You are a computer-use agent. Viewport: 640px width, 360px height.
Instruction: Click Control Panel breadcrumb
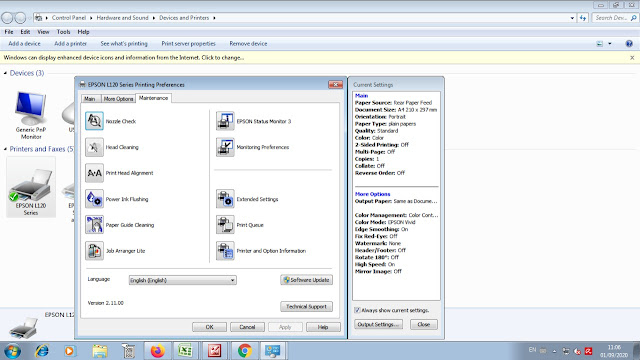pyautogui.click(x=69, y=18)
